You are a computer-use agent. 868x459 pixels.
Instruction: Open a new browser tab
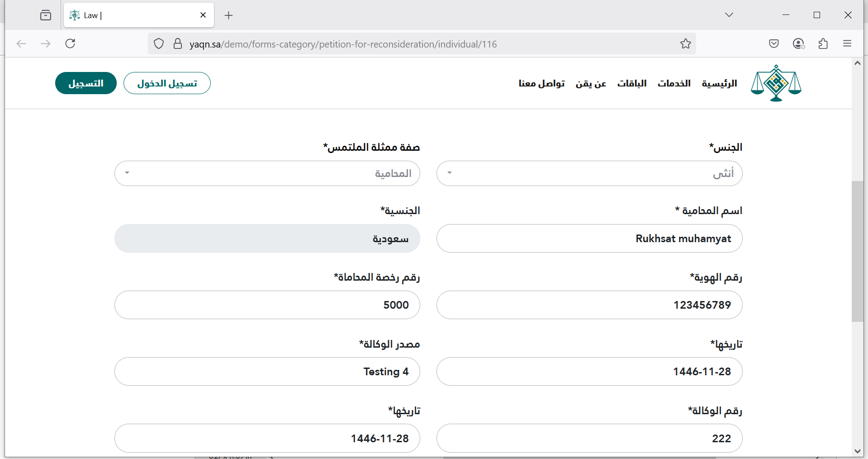[229, 15]
